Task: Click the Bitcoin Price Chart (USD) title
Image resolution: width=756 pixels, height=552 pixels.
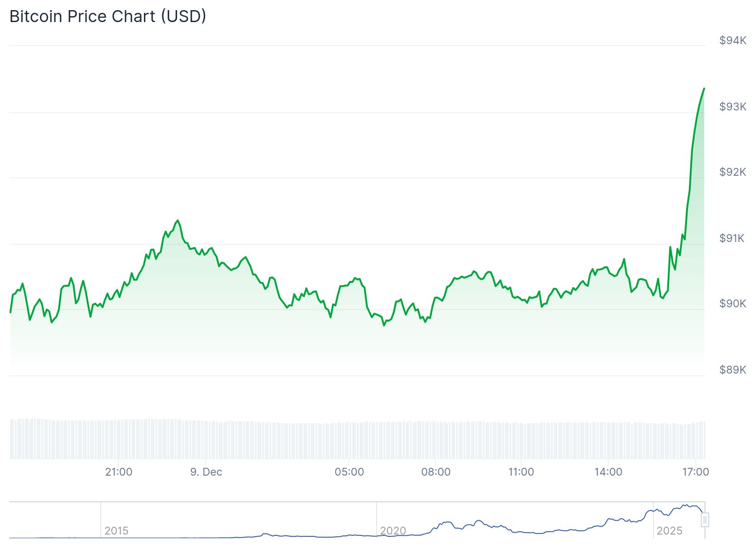Action: pos(108,17)
